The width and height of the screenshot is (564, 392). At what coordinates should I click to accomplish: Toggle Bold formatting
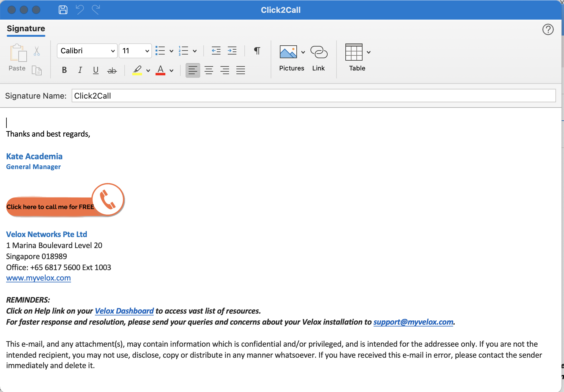point(64,70)
